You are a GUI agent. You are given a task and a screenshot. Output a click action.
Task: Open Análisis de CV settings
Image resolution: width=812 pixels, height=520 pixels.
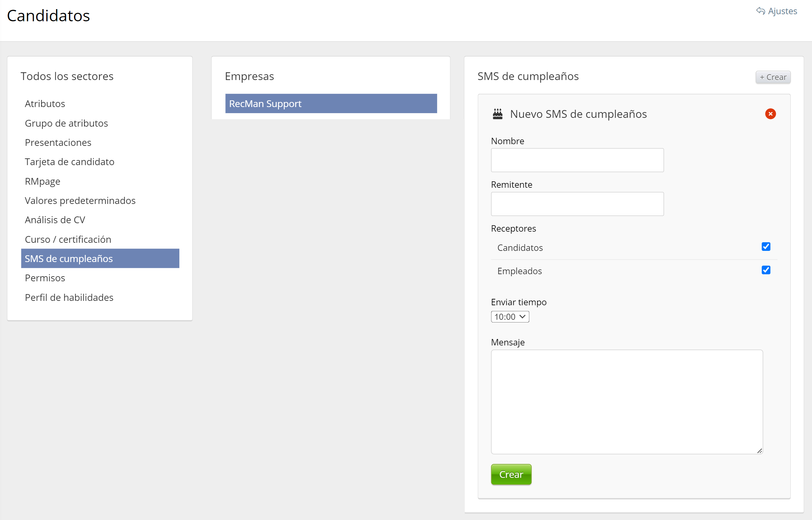coord(55,220)
